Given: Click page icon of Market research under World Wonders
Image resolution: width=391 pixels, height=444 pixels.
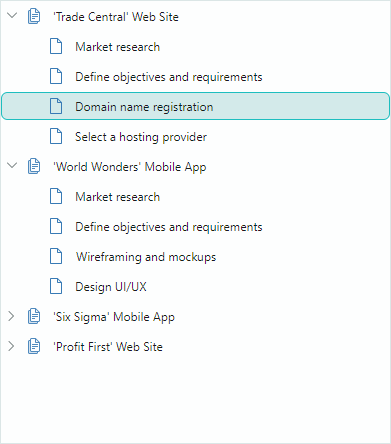Looking at the screenshot, I should 56,196.
